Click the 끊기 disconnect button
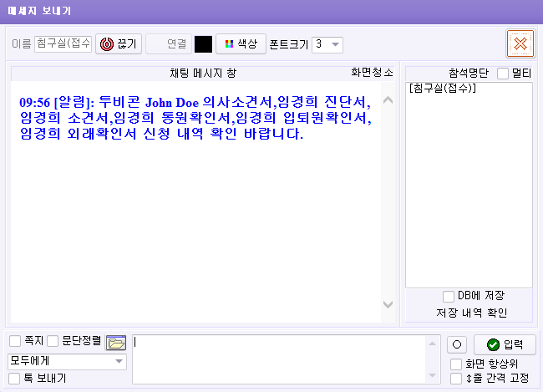Screen dimensions: 543x392 click(119, 43)
